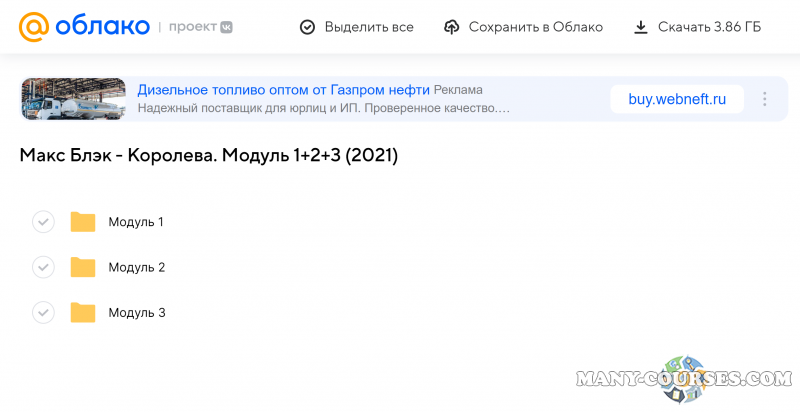Open the Модуль 3 folder icon
This screenshot has width=800, height=412.
pyautogui.click(x=83, y=313)
